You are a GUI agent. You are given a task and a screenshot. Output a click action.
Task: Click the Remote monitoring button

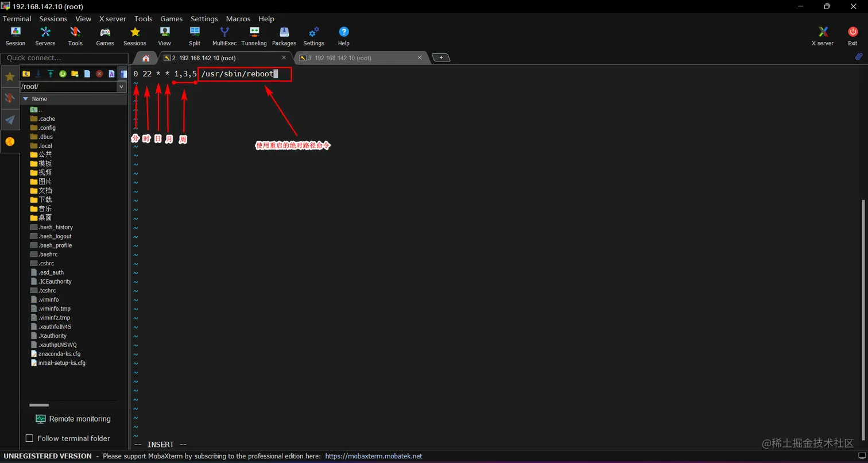pyautogui.click(x=73, y=419)
